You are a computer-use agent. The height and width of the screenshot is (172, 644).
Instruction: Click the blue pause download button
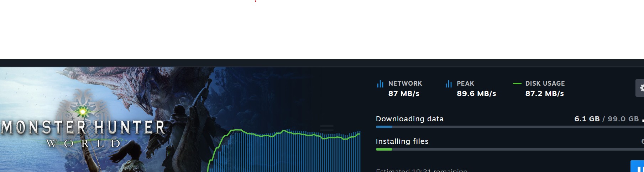(638, 166)
